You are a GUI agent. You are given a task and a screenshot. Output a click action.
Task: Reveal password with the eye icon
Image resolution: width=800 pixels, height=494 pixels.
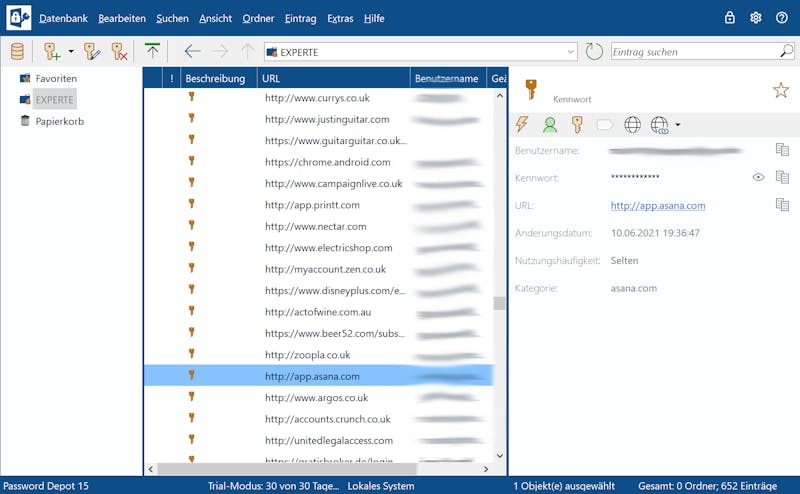(758, 177)
